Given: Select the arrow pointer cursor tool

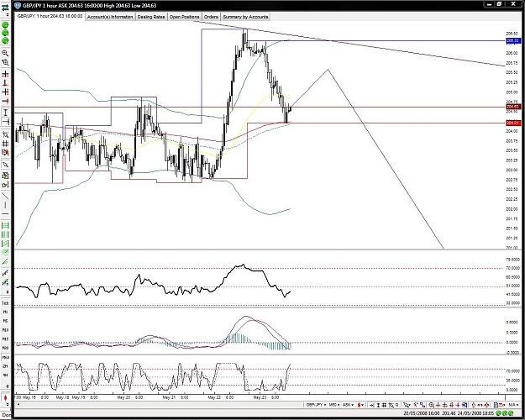Looking at the screenshot, I should 5,165.
